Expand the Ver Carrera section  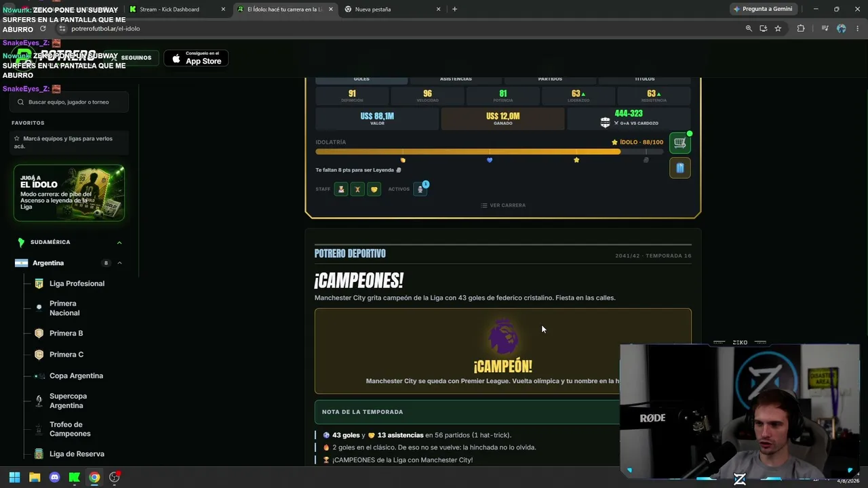pos(503,205)
